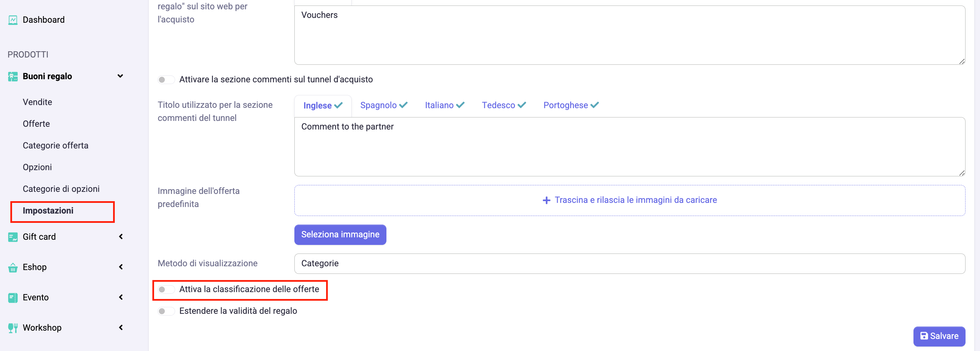This screenshot has height=351, width=980.
Task: Open the Metodo di visualizzazione dropdown
Action: [x=629, y=264]
